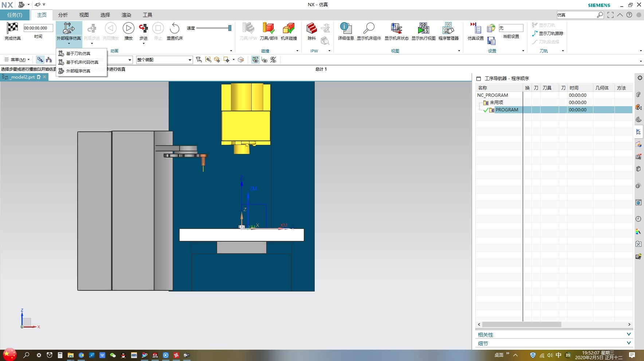Expand the 步进 dropdown arrow
The image size is (644, 361).
pos(144,44)
